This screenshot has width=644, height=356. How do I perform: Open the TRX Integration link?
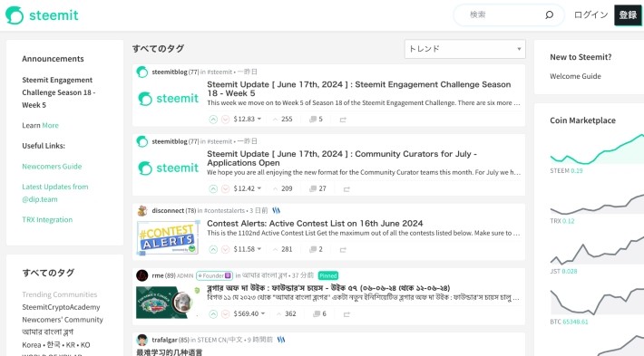(x=47, y=220)
